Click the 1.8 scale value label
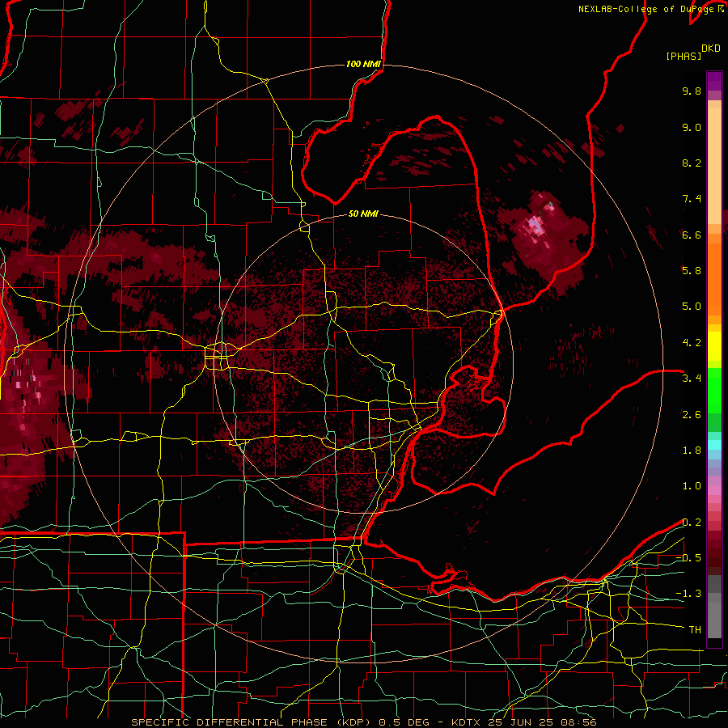This screenshot has height=728, width=728. [x=692, y=451]
